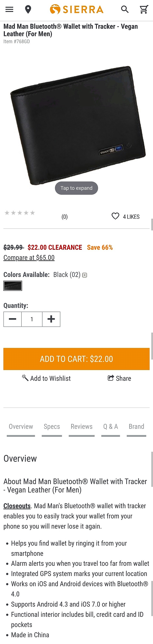Open the Compare at $65.00 link
This screenshot has height=644, width=153.
(29, 258)
